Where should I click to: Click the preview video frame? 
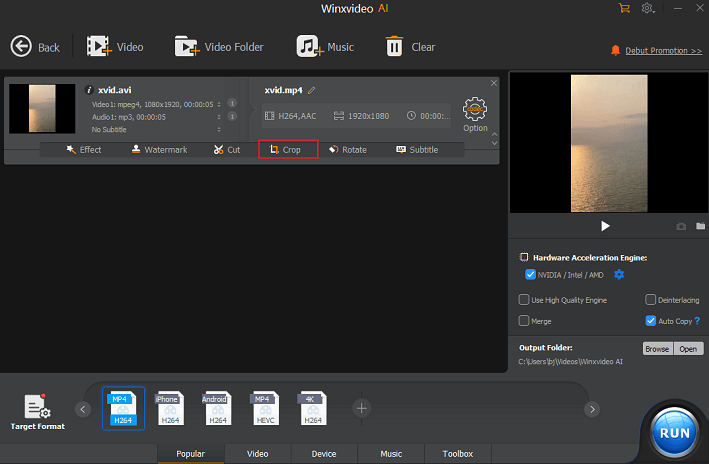pos(609,143)
